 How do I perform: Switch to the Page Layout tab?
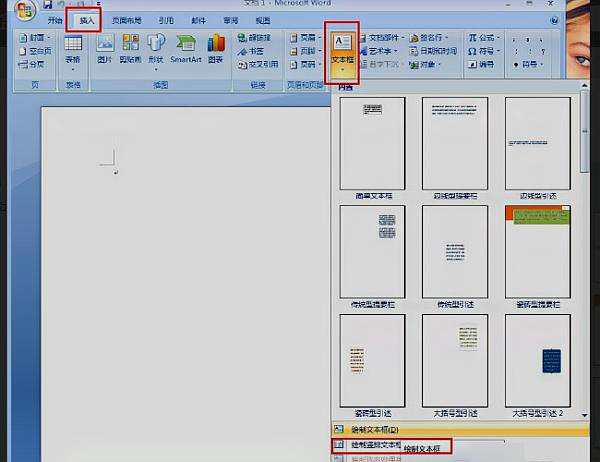pos(127,20)
